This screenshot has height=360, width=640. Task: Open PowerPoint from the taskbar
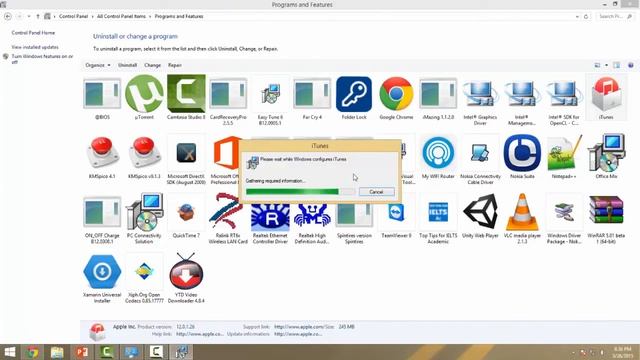(x=82, y=352)
